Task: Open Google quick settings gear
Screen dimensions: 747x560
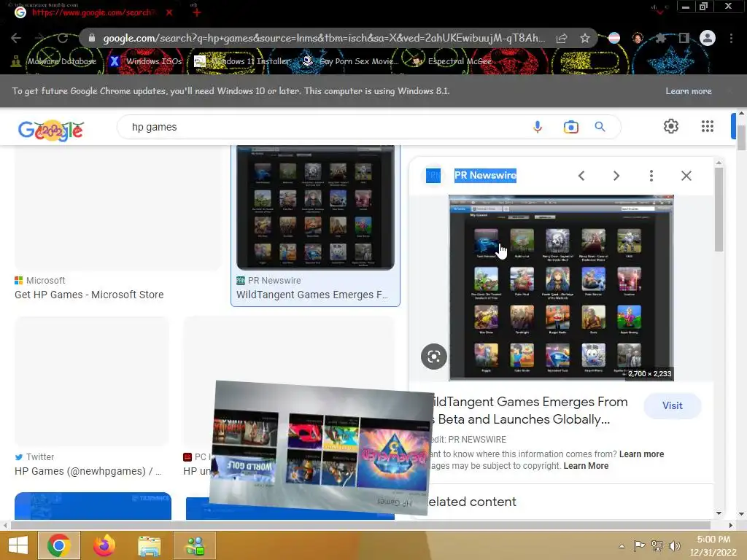Action: click(x=671, y=126)
